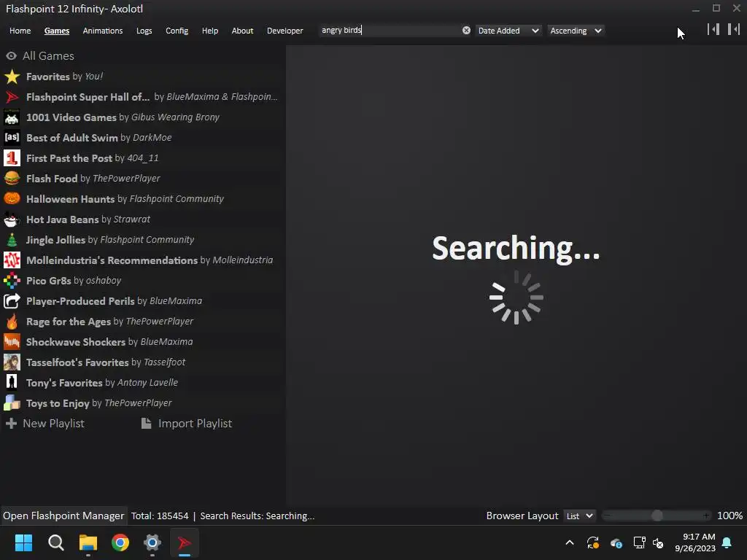Screen dimensions: 747x560
Task: Click the 100% zoom value text
Action: click(729, 516)
